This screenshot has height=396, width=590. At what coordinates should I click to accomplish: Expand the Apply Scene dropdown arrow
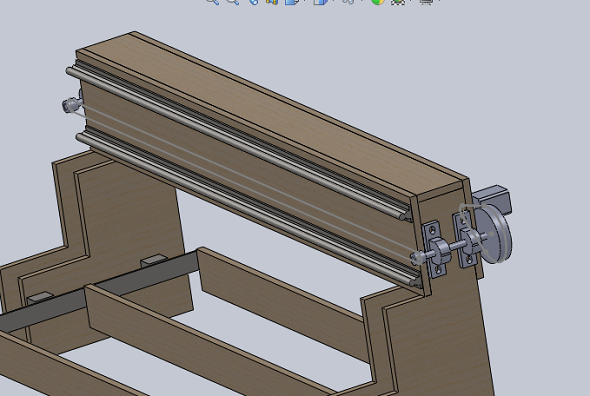(410, 1)
